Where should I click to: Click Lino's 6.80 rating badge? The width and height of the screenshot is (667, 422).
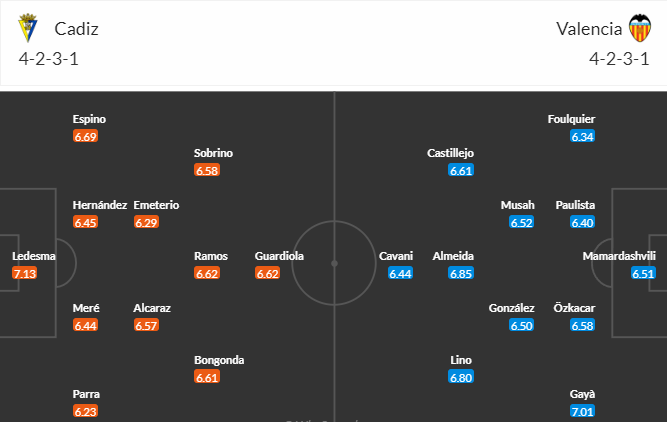pos(461,377)
